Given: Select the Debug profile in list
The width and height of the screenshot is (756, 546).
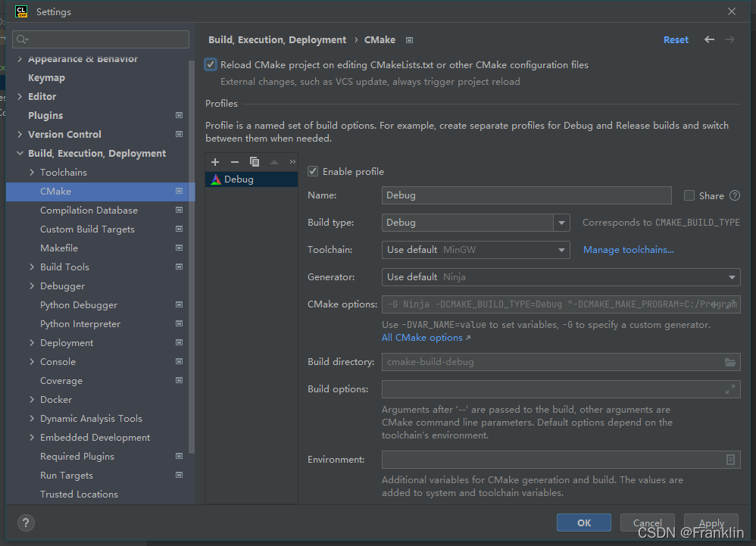Looking at the screenshot, I should [x=251, y=179].
